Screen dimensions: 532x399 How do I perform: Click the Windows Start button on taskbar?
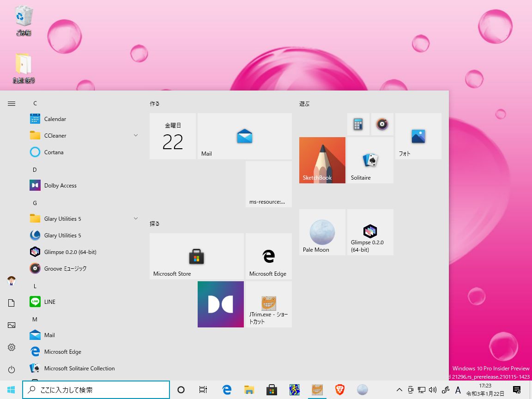pos(11,390)
